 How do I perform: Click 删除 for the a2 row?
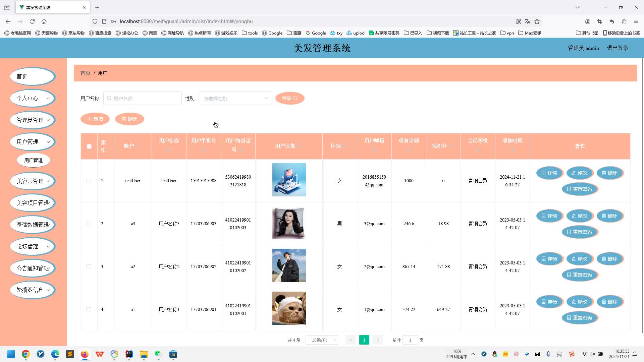point(610,259)
